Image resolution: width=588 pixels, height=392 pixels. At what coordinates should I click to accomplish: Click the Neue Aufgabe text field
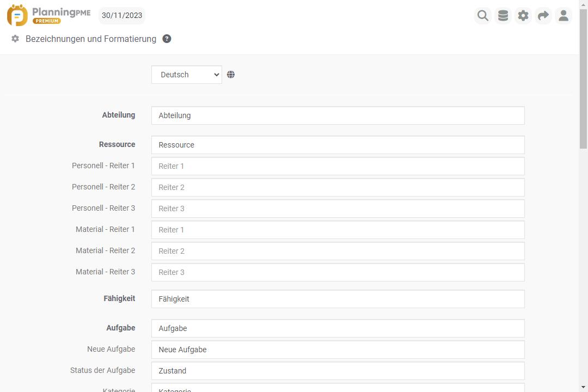point(338,350)
